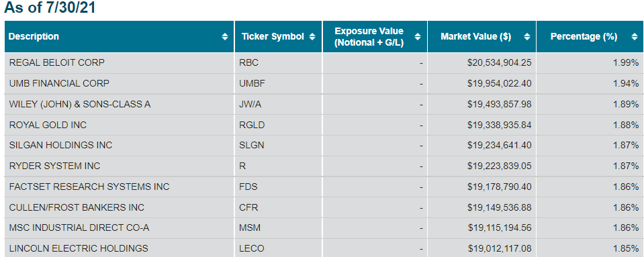Click the LECO ticker symbol cell
The height and width of the screenshot is (257, 644).
pyautogui.click(x=279, y=248)
